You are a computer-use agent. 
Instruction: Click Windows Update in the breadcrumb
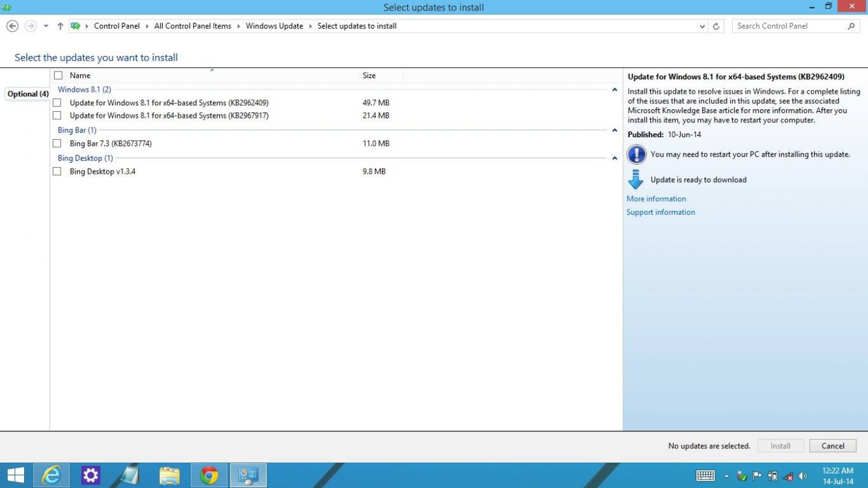(x=274, y=26)
